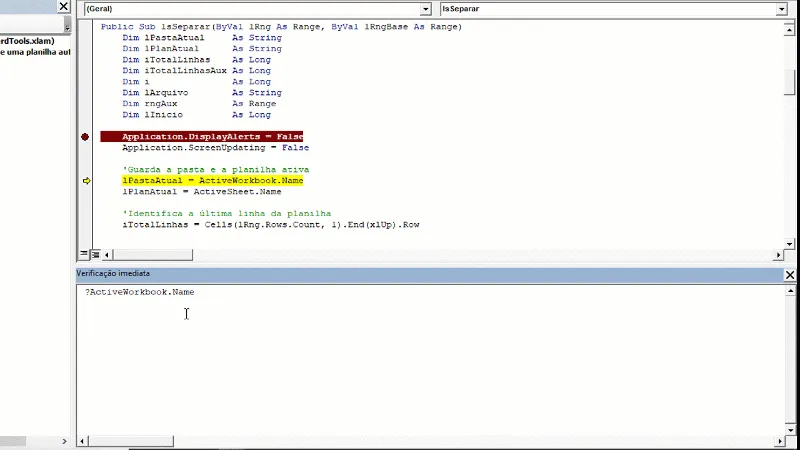Close the Verificação imediata window
The width and height of the screenshot is (800, 450).
[789, 274]
